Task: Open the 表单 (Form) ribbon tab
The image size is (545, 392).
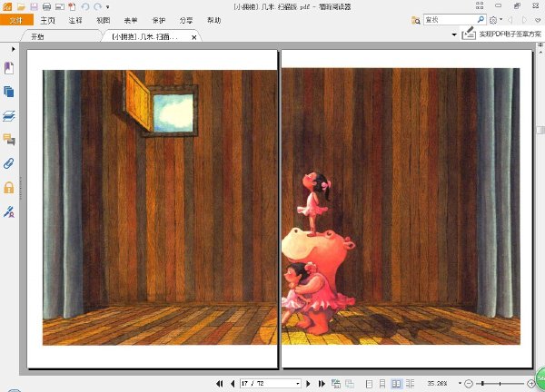Action: pyautogui.click(x=131, y=20)
